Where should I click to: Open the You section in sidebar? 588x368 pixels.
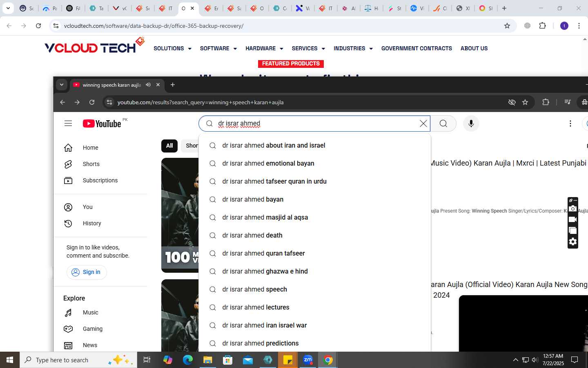[100, 207]
